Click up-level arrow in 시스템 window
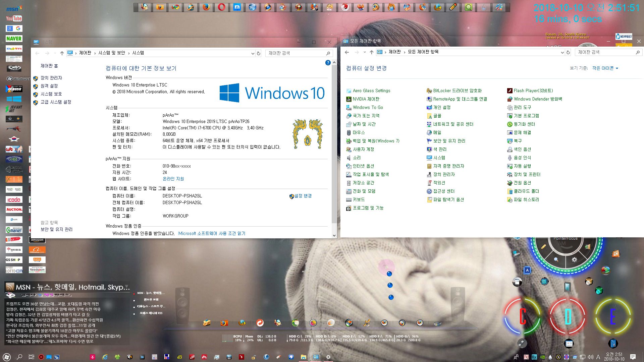The height and width of the screenshot is (362, 644). (62, 53)
